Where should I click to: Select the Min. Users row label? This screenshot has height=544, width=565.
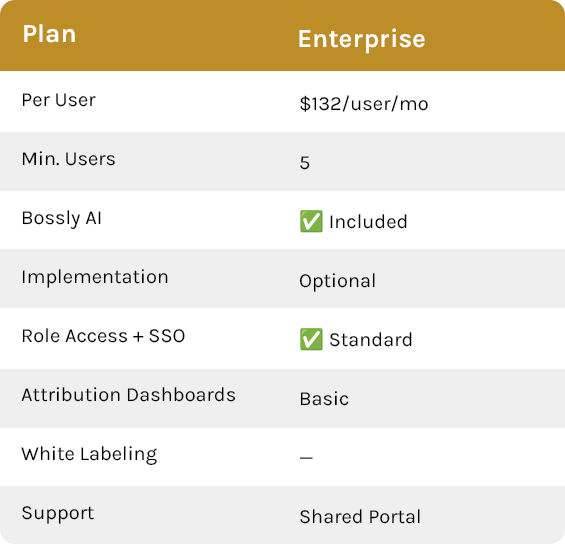[68, 159]
